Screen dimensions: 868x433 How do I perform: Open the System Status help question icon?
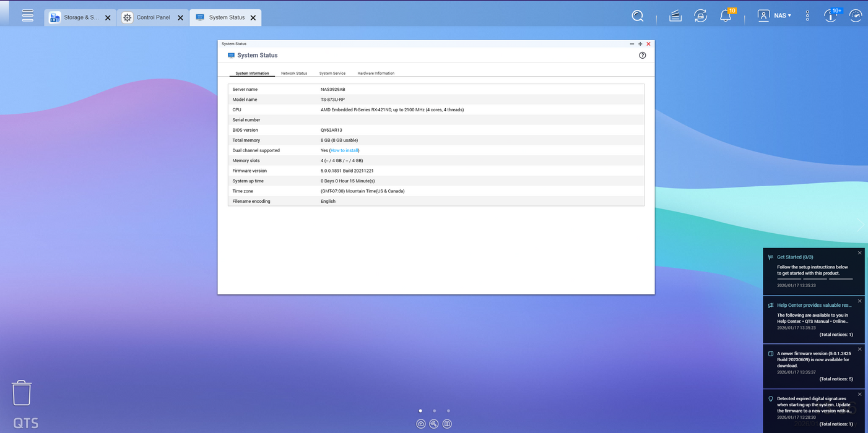pos(642,55)
